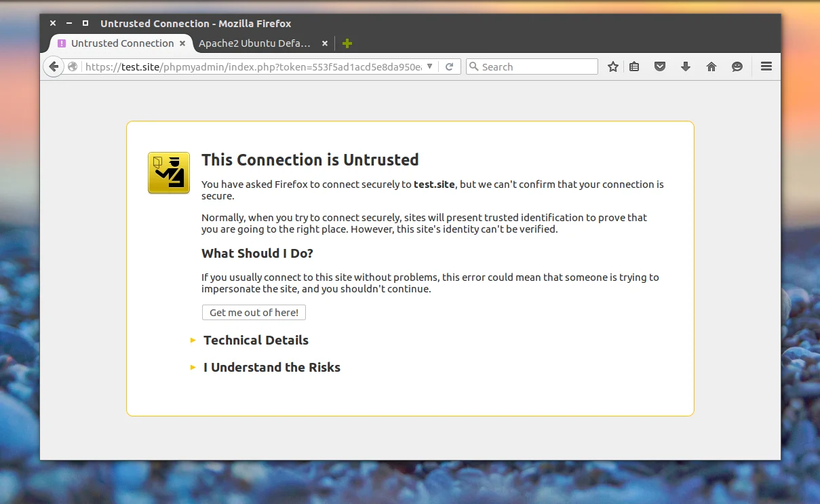Maximize the Firefox window

coord(85,23)
